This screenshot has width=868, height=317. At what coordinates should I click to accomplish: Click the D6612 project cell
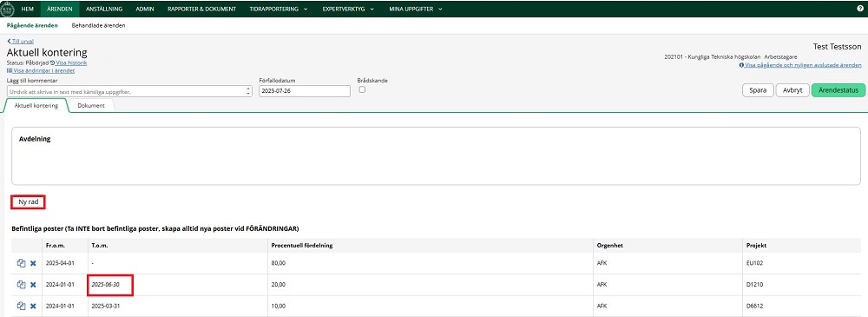(754, 306)
